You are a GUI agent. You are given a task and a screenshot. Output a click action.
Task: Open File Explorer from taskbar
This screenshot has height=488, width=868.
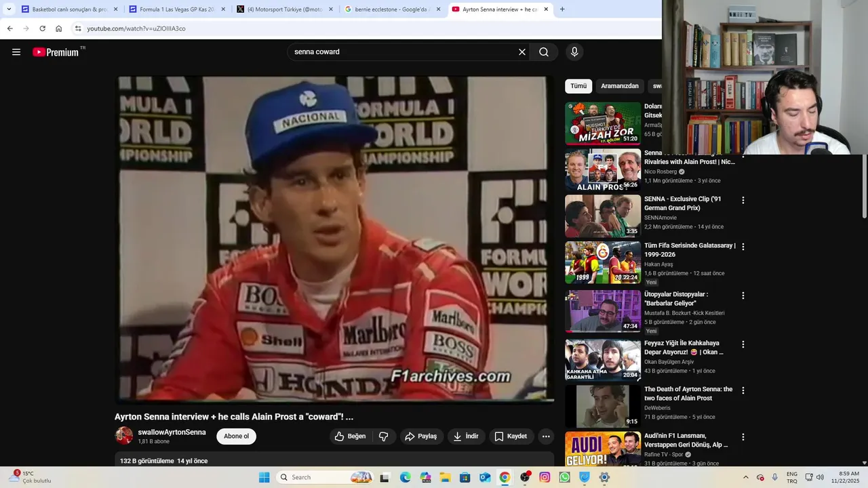[445, 477]
